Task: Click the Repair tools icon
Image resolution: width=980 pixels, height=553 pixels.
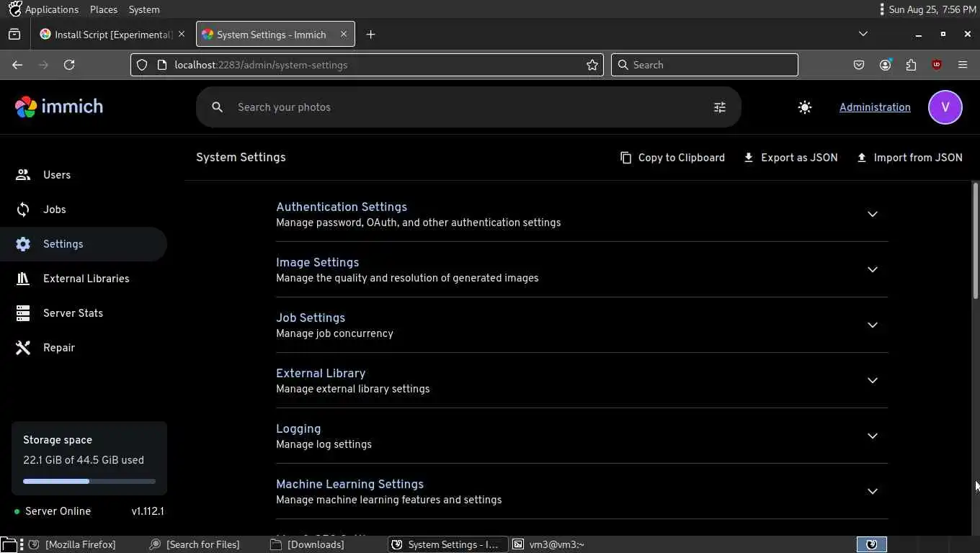Action: click(23, 348)
